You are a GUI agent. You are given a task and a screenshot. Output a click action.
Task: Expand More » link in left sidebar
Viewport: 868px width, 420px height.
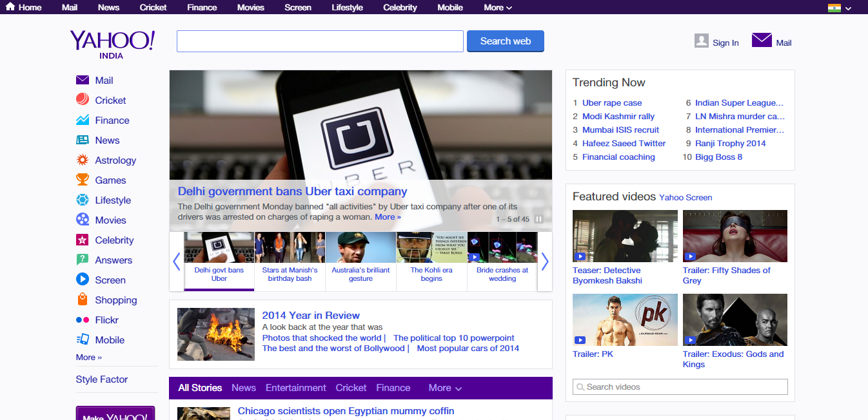pos(89,357)
